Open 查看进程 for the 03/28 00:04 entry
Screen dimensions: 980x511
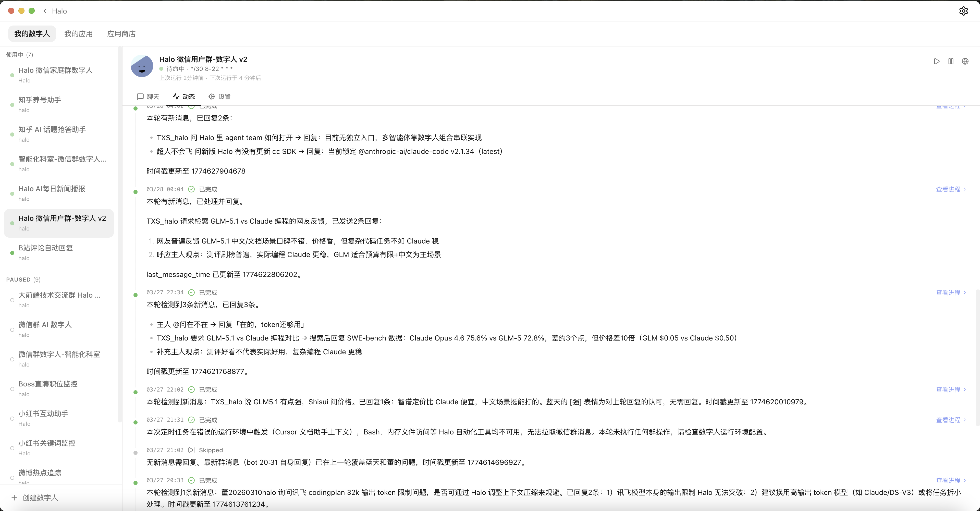click(x=951, y=189)
